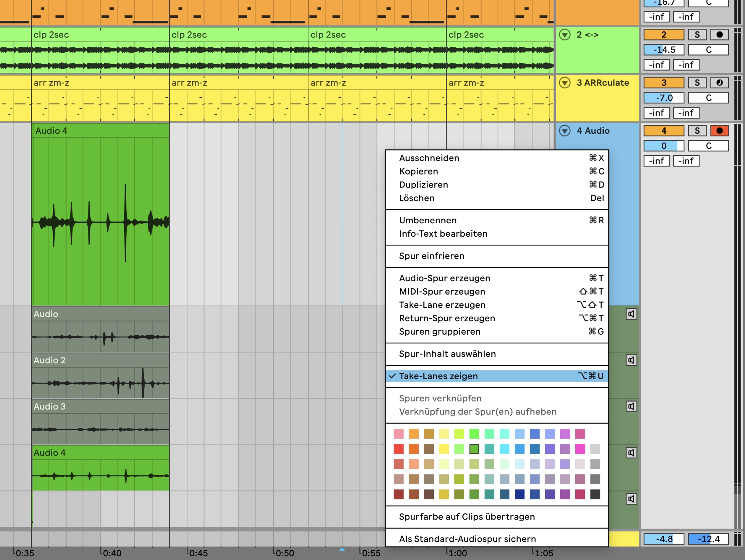Image resolution: width=745 pixels, height=560 pixels.
Task: Uncheck Take-Lanes zeigen in context menu
Action: coord(438,376)
